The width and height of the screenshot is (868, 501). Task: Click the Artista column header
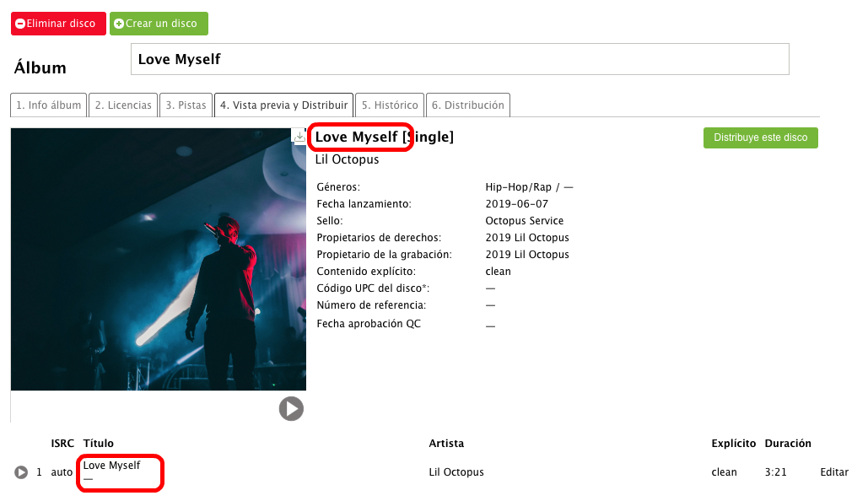446,444
